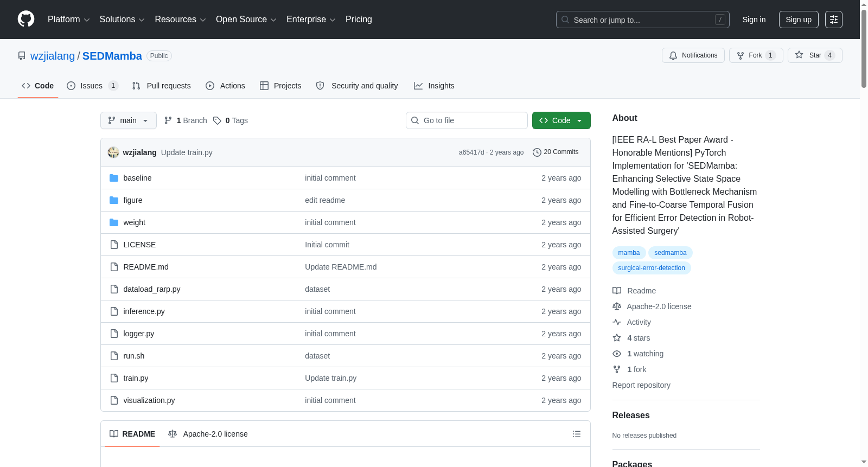Click the book icon beside Readme
This screenshot has width=868, height=467.
[x=617, y=291]
